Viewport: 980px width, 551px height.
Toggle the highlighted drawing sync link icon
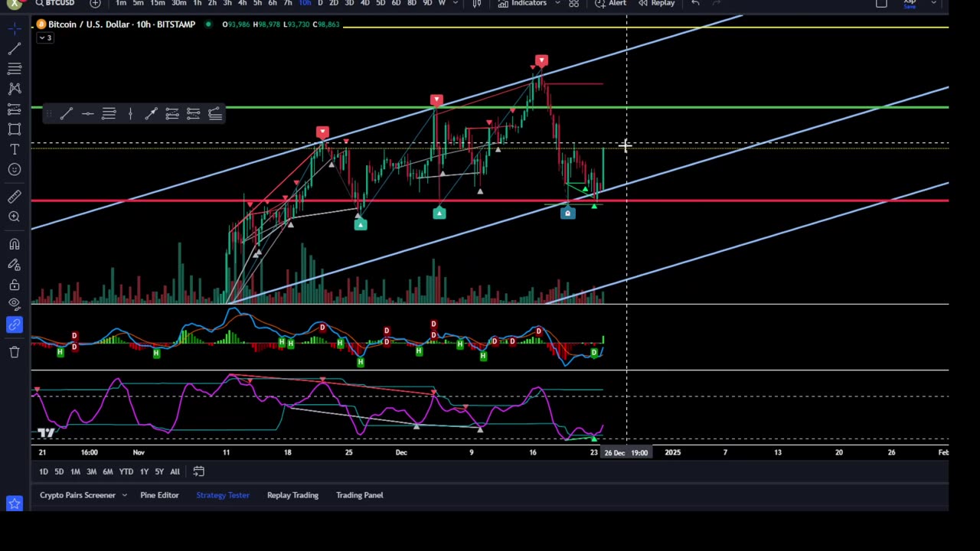point(15,325)
